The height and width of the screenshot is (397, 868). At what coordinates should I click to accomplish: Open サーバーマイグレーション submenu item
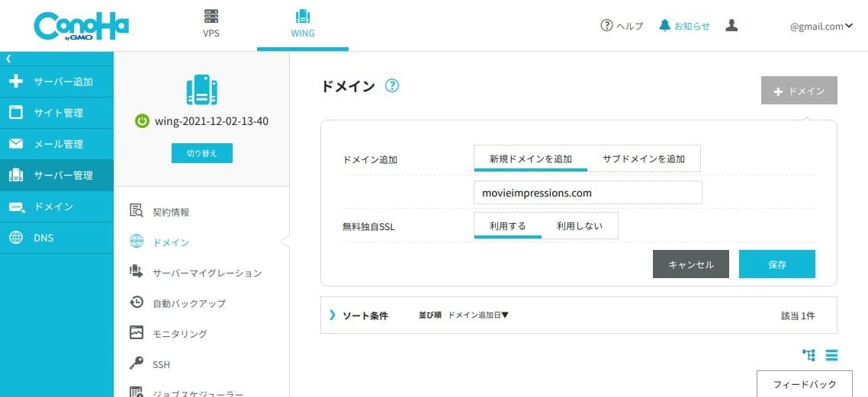(x=207, y=273)
